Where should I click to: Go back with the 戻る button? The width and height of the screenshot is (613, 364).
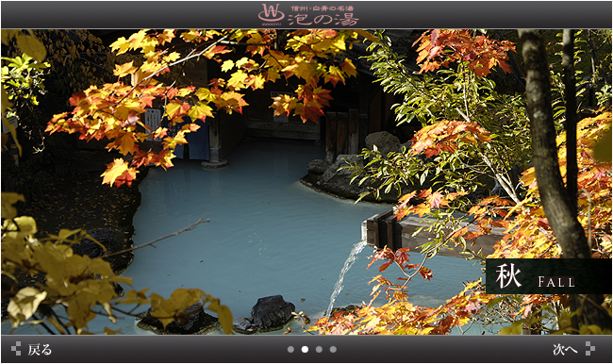pos(40,349)
